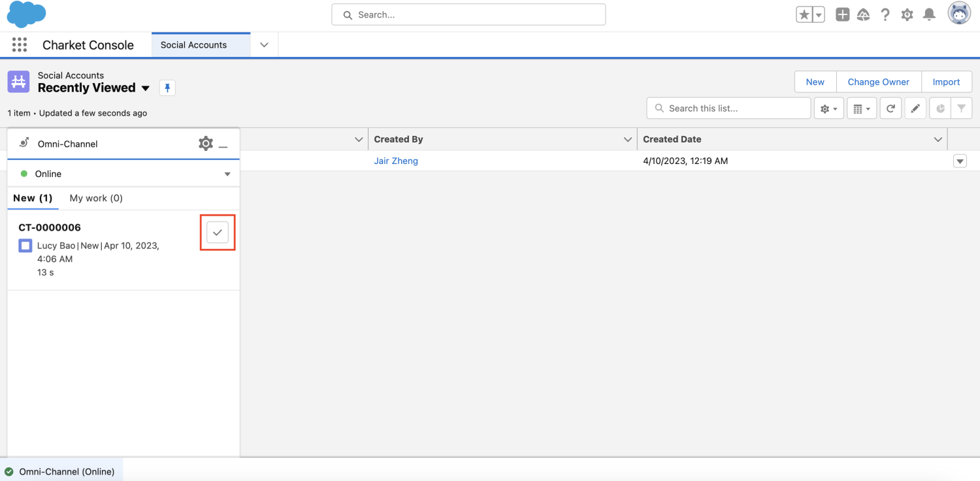Viewport: 980px width, 481px height.
Task: Click the global Search field
Action: (468, 14)
